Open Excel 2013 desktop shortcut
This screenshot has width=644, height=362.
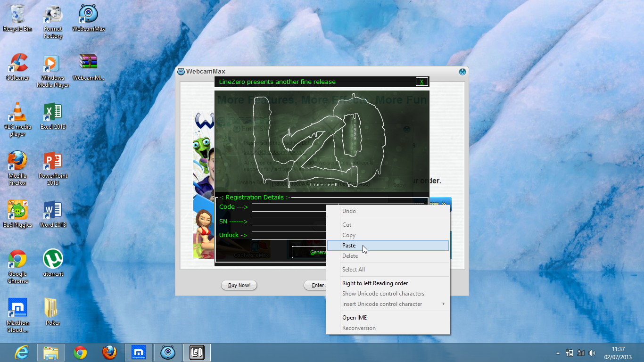pos(53,116)
